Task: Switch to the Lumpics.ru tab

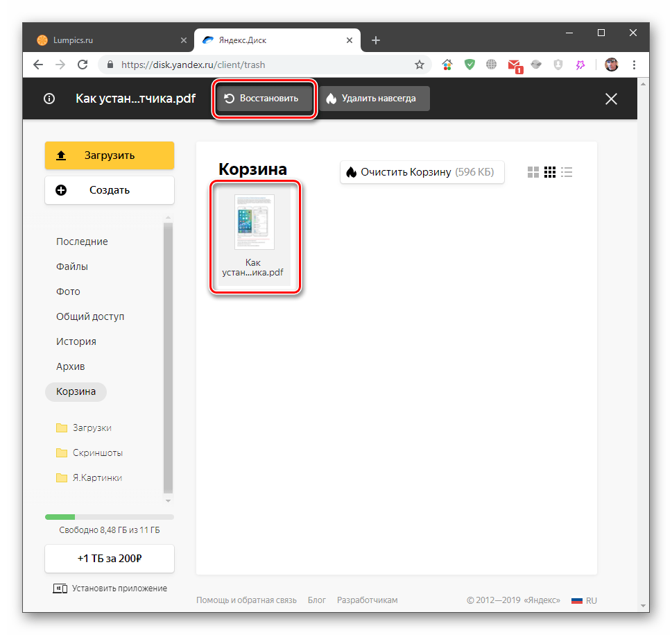Action: 104,40
